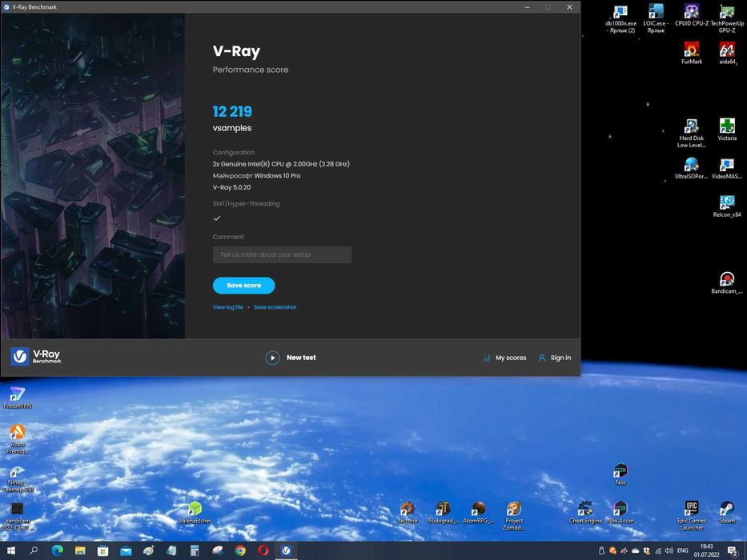
Task: Open taskbar search magnifier
Action: [x=34, y=551]
